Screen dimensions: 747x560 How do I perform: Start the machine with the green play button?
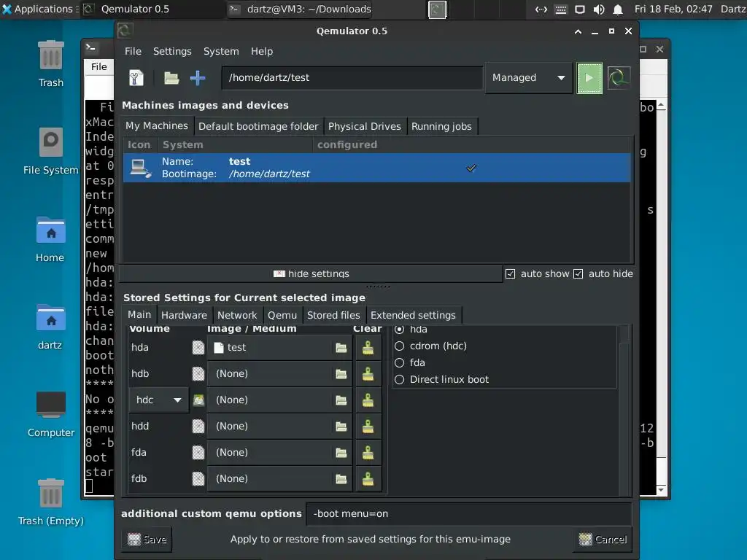[x=589, y=77]
